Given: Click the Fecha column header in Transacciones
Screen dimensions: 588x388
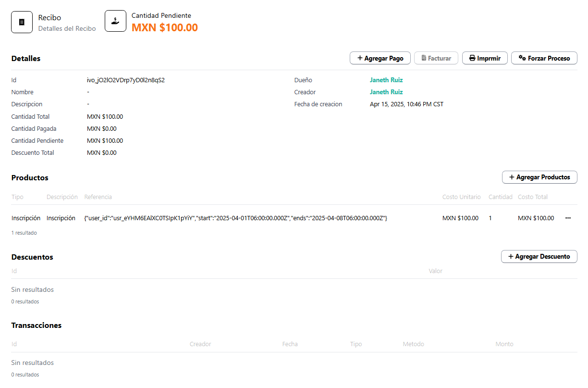Looking at the screenshot, I should (290, 344).
